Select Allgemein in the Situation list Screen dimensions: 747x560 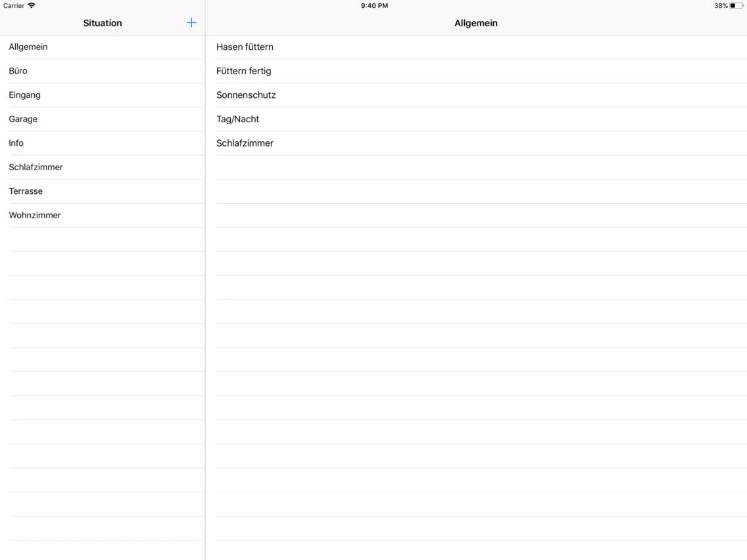click(103, 47)
